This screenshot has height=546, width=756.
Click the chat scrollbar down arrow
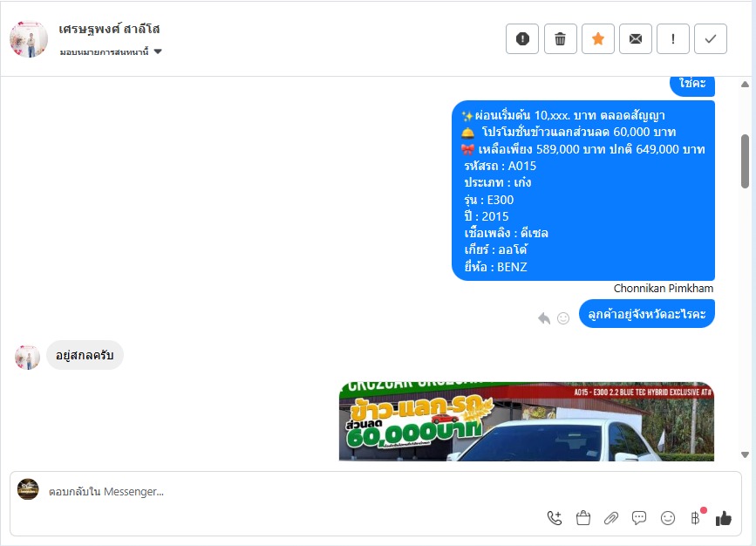(745, 454)
